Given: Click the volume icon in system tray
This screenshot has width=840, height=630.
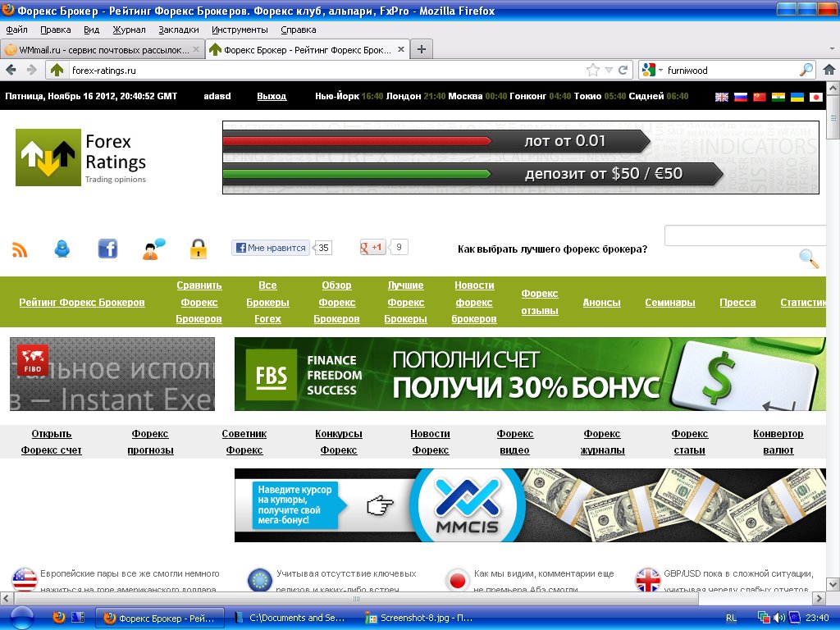Looking at the screenshot, I should coord(779,618).
